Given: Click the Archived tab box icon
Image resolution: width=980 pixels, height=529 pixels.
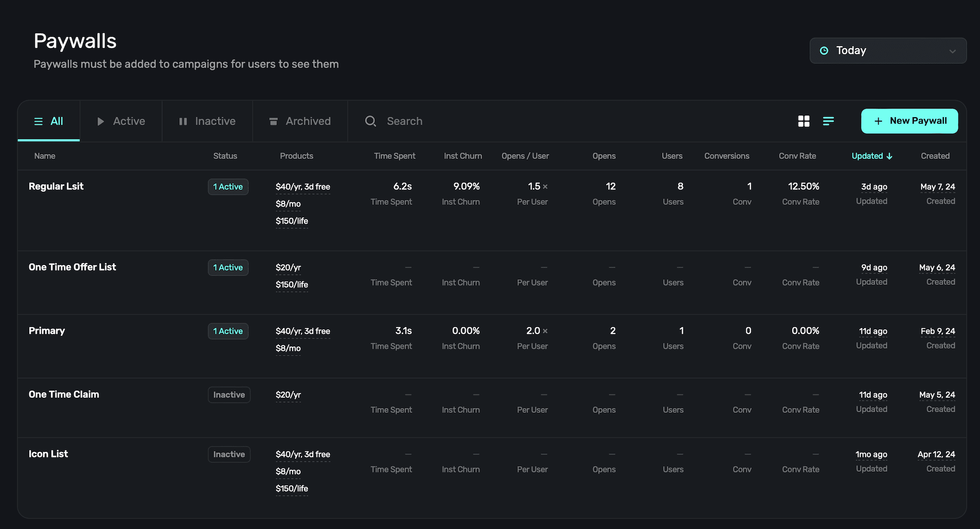Looking at the screenshot, I should coord(273,121).
